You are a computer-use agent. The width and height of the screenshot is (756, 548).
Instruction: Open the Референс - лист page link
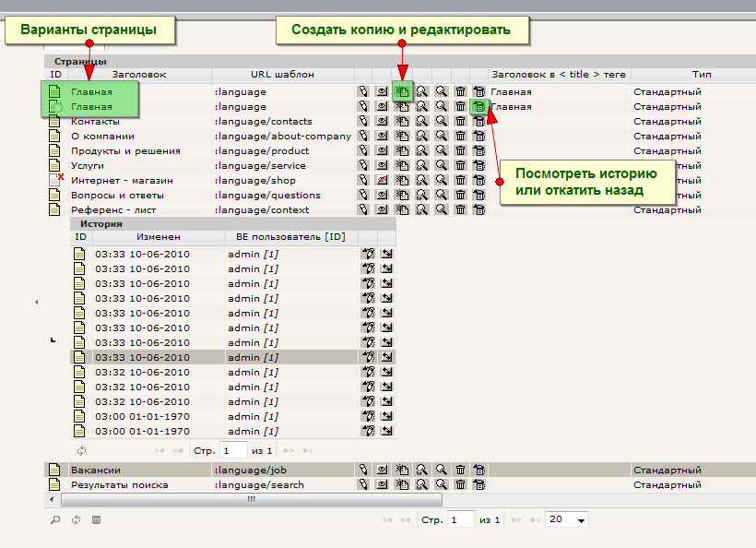click(112, 210)
